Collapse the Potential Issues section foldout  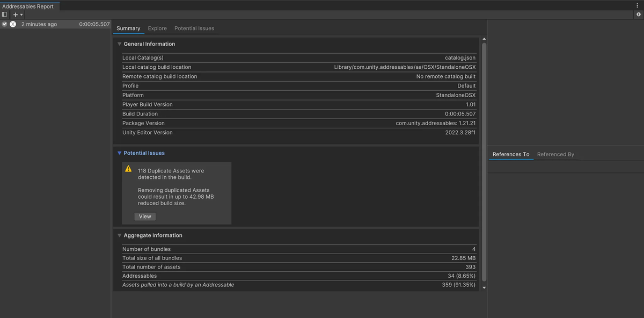(x=120, y=153)
